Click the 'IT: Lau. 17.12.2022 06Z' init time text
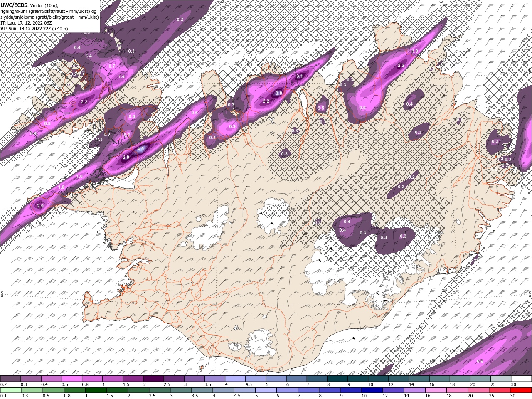Screen dimensions: 532x399 pos(26,23)
